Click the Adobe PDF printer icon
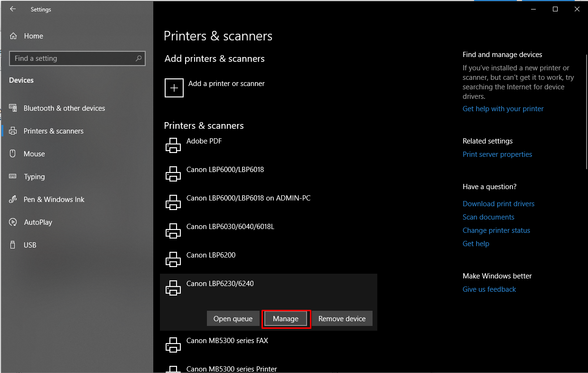This screenshot has height=373, width=588. [173, 145]
